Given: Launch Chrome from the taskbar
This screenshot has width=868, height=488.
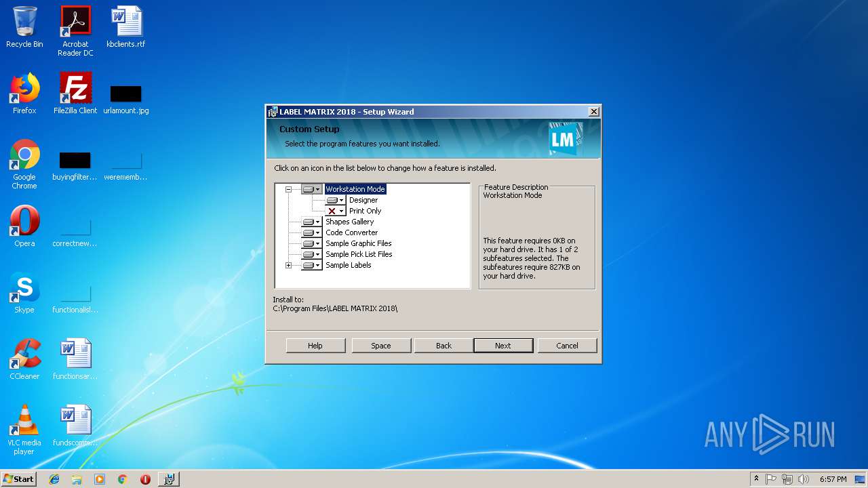Looking at the screenshot, I should pyautogui.click(x=122, y=479).
